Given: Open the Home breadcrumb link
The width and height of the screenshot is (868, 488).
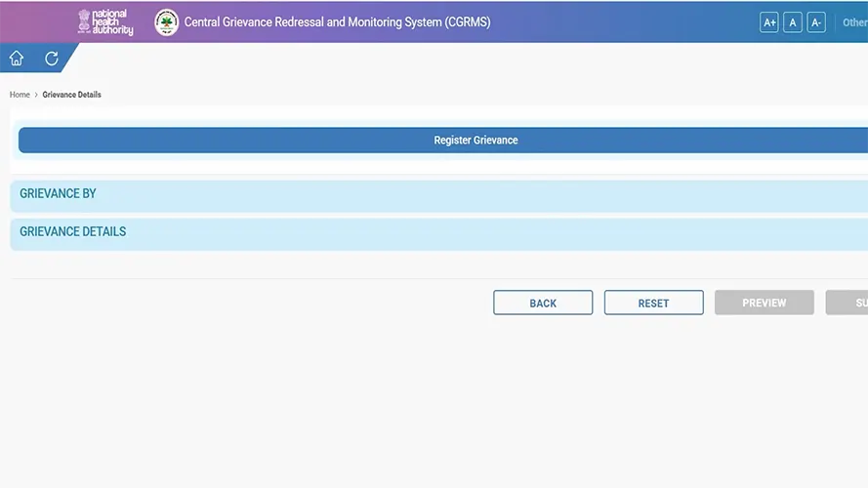Looking at the screenshot, I should point(20,95).
